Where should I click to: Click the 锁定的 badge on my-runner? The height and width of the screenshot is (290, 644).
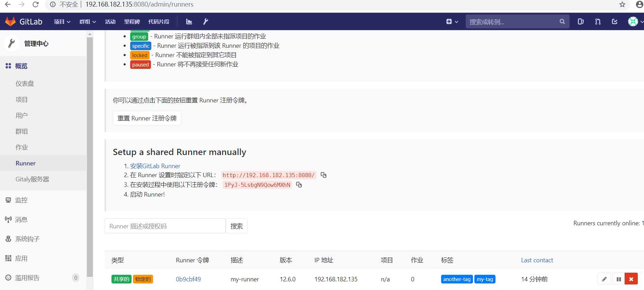click(143, 279)
